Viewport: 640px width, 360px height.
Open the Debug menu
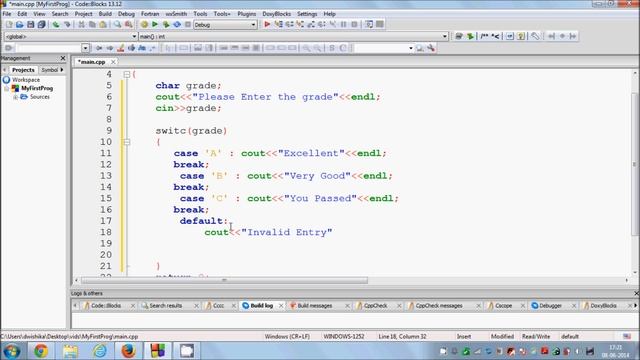(126, 14)
